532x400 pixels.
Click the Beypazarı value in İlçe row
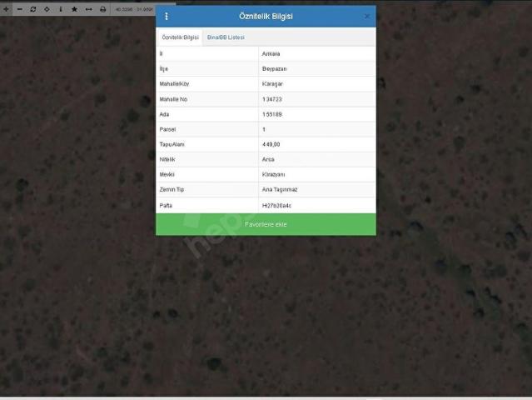274,69
